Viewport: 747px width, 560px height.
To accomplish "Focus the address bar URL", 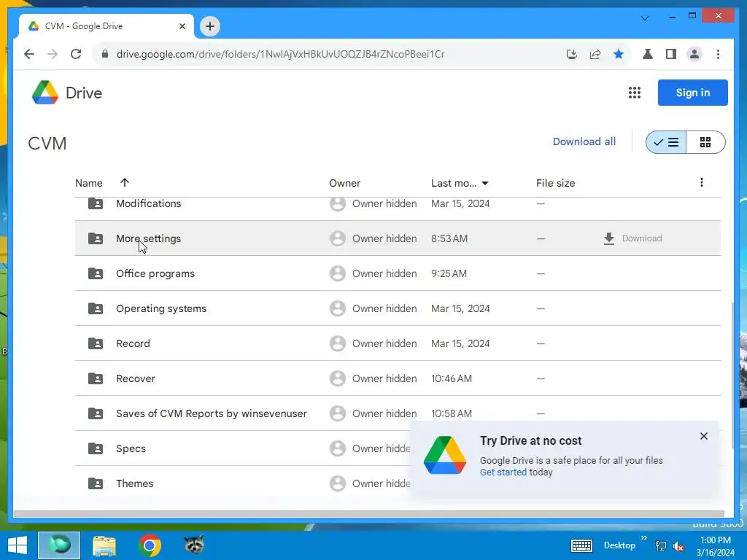I will tap(281, 54).
